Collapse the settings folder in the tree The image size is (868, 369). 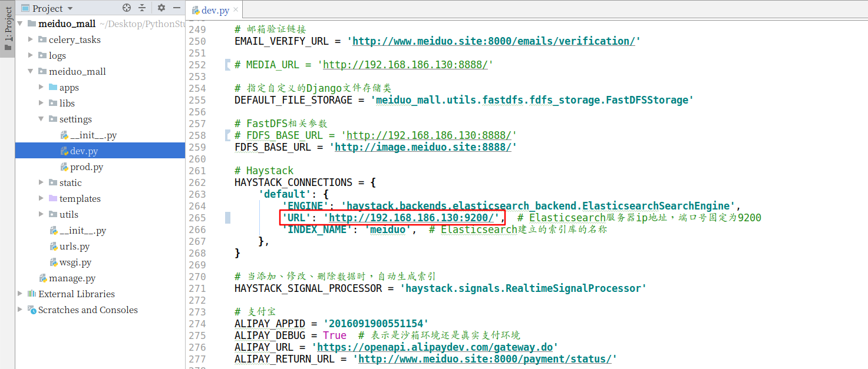click(x=41, y=119)
